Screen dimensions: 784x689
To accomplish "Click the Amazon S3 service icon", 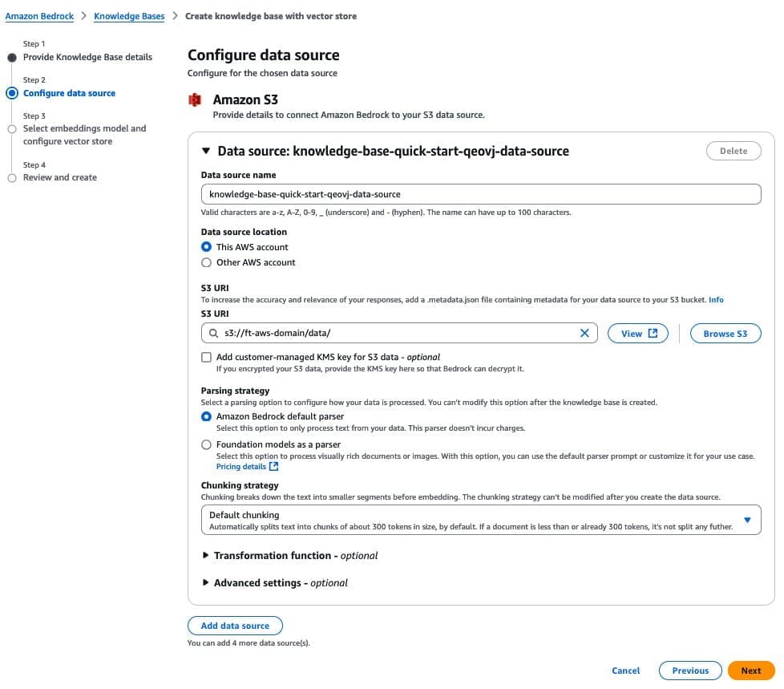I will tap(195, 100).
